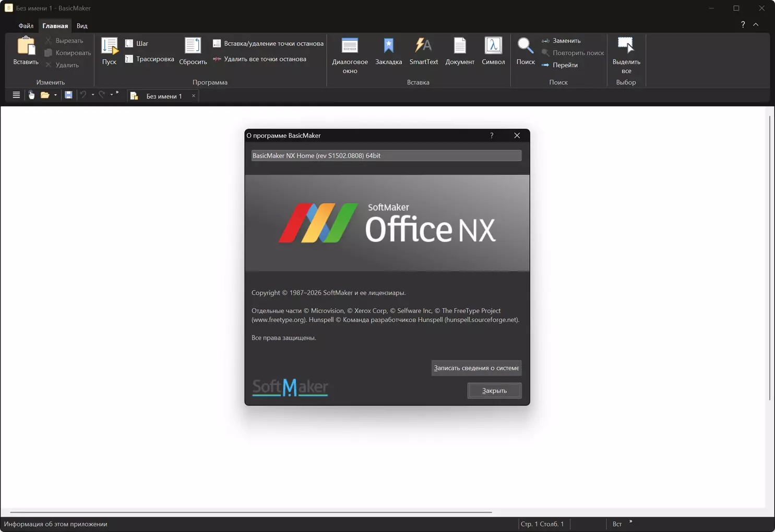
Task: Click the open-folder icon in the quick access toolbar
Action: pos(45,95)
